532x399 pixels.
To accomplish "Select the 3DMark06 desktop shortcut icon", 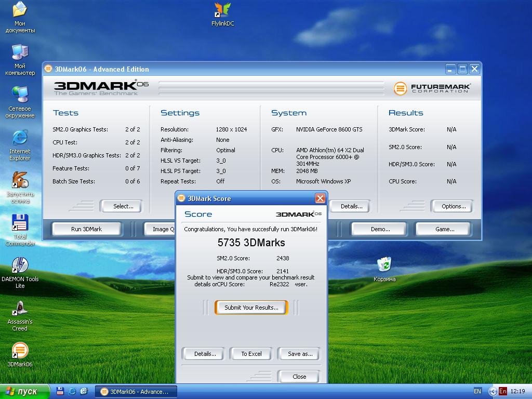I will point(20,351).
